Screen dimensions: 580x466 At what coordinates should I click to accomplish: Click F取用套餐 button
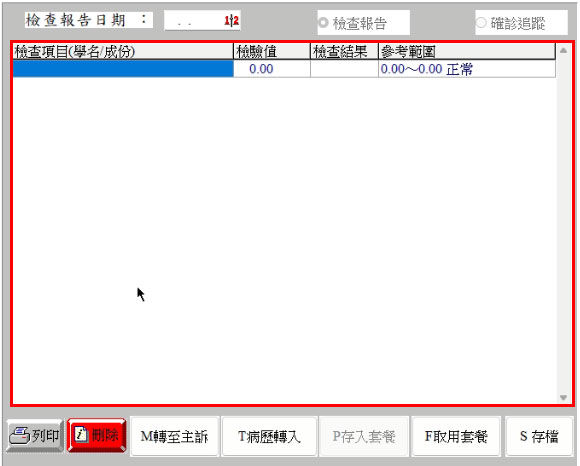pos(456,436)
